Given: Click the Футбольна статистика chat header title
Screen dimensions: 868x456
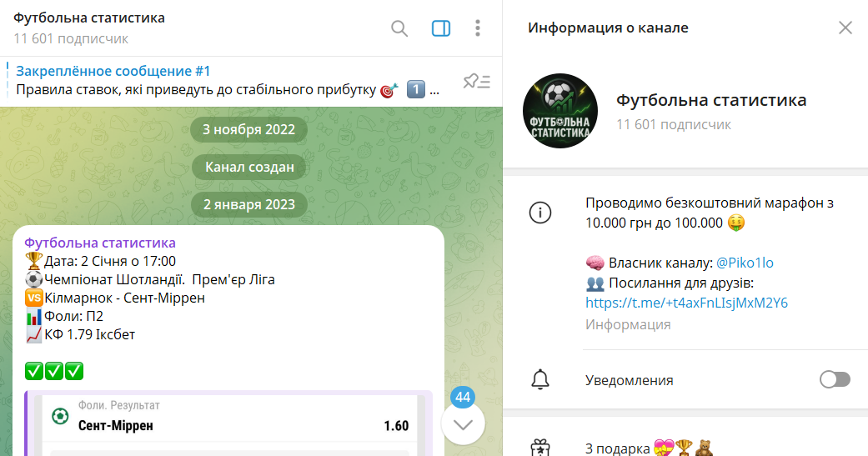Looking at the screenshot, I should point(89,18).
